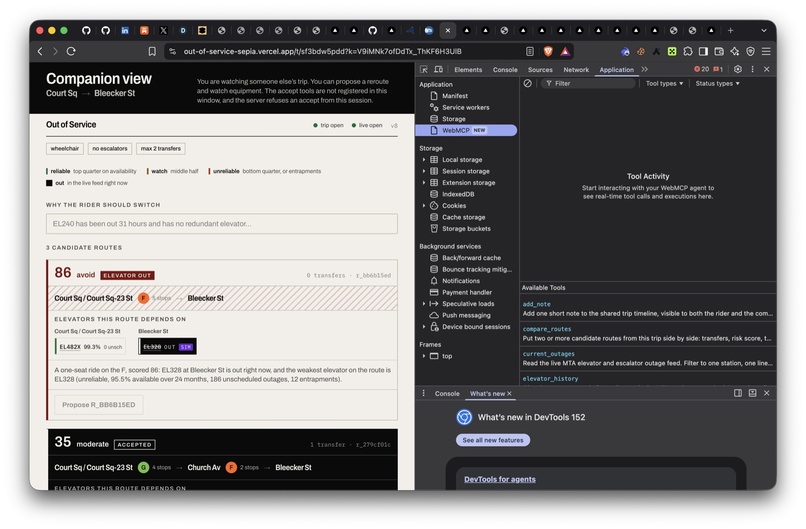Image resolution: width=806 pixels, height=529 pixels.
Task: Select the wheelchair tag
Action: coord(65,149)
